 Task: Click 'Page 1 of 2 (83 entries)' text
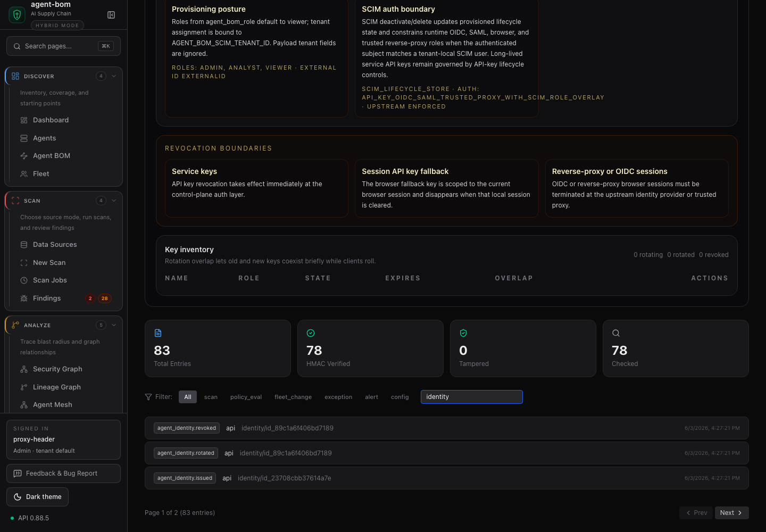[x=180, y=513]
